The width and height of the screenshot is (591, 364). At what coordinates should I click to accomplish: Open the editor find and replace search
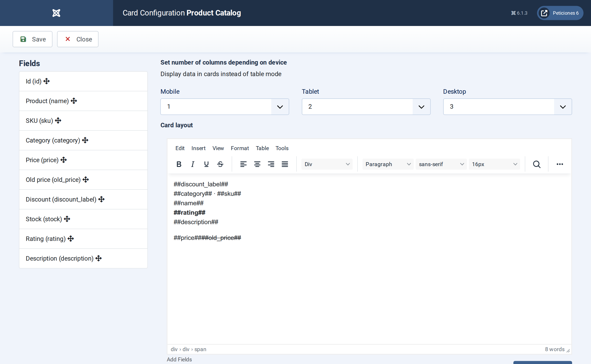tap(537, 164)
